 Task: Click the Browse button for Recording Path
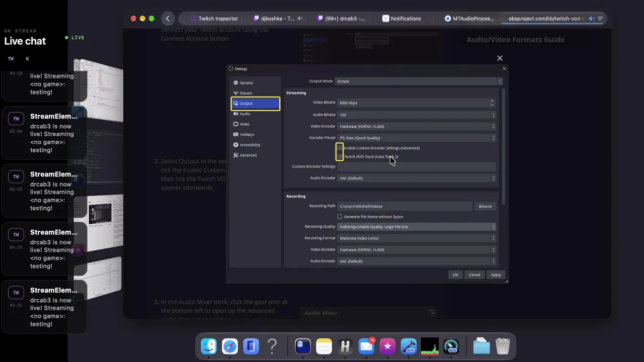point(485,206)
